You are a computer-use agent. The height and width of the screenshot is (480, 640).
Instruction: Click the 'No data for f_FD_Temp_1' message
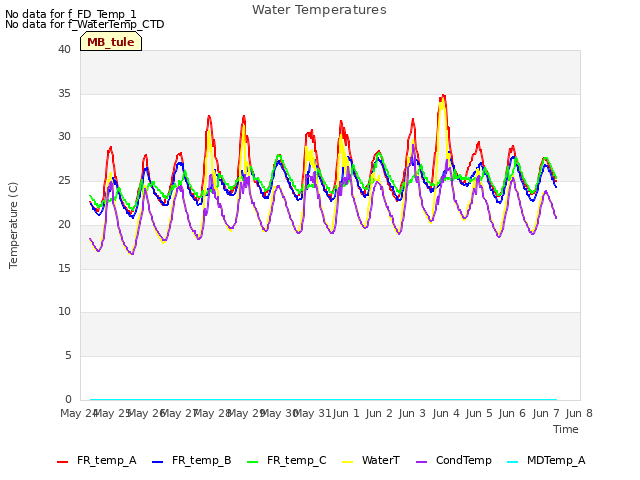point(71,14)
